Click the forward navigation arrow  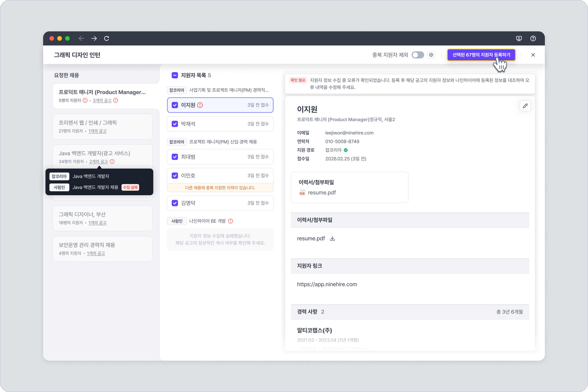pyautogui.click(x=94, y=38)
